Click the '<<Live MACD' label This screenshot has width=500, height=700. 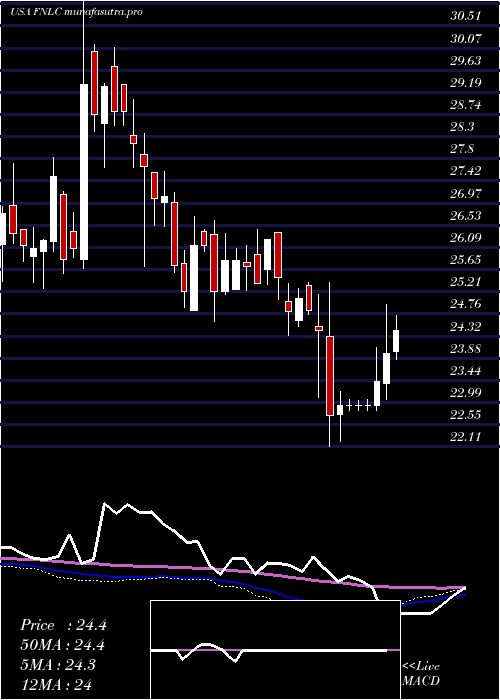(x=421, y=674)
